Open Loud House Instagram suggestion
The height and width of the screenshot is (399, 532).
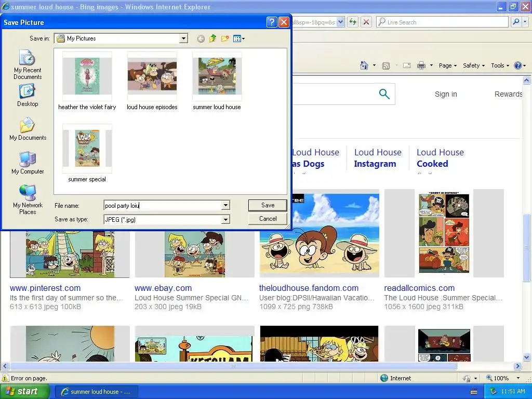click(378, 158)
